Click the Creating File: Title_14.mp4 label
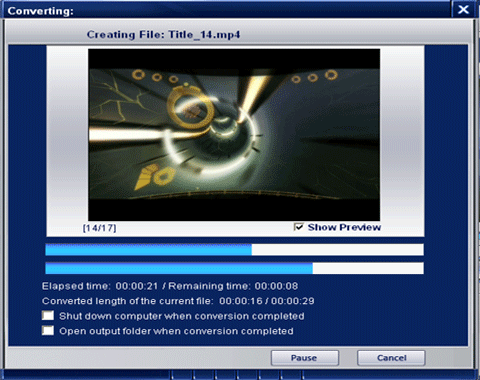Image resolution: width=480 pixels, height=380 pixels. pyautogui.click(x=163, y=35)
